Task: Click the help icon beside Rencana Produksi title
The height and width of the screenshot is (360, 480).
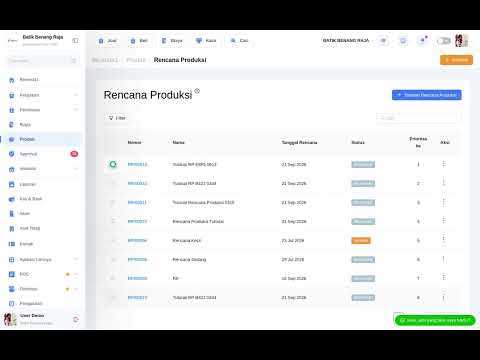Action: 197,91
